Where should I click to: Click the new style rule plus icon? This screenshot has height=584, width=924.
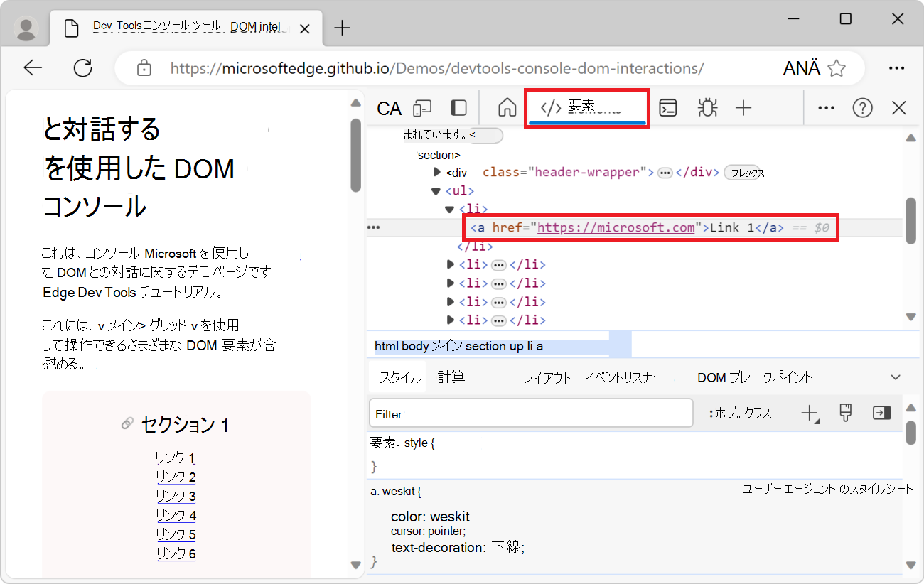click(810, 413)
